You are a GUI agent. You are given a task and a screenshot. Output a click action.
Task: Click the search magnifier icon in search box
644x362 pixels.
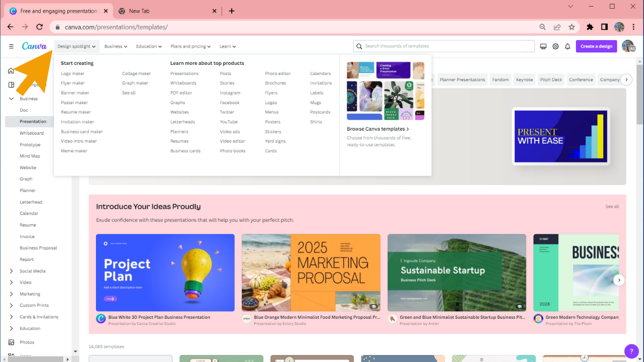point(359,46)
